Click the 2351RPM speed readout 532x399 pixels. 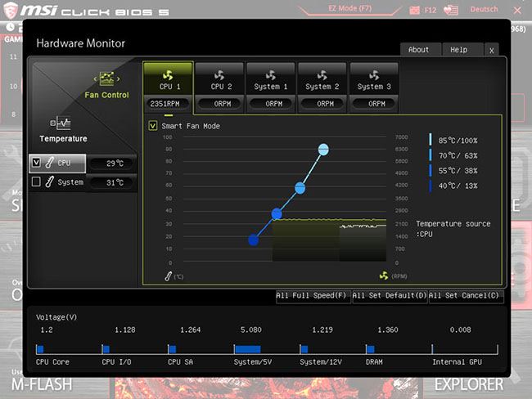coord(167,104)
